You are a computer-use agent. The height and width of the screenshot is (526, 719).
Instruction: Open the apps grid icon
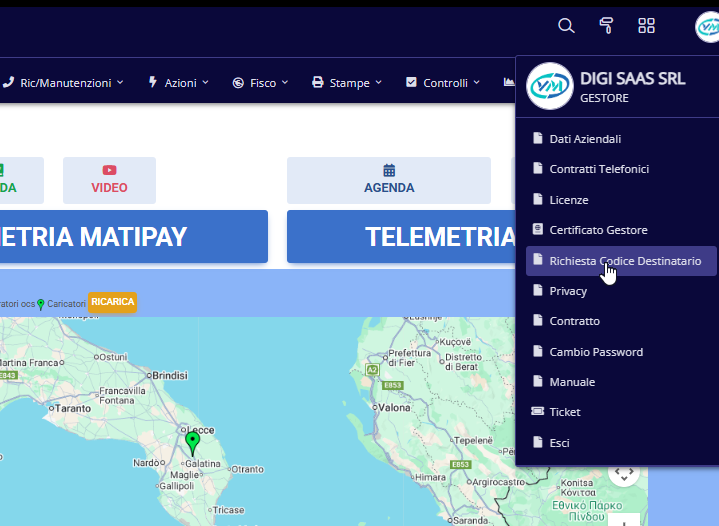click(x=647, y=26)
